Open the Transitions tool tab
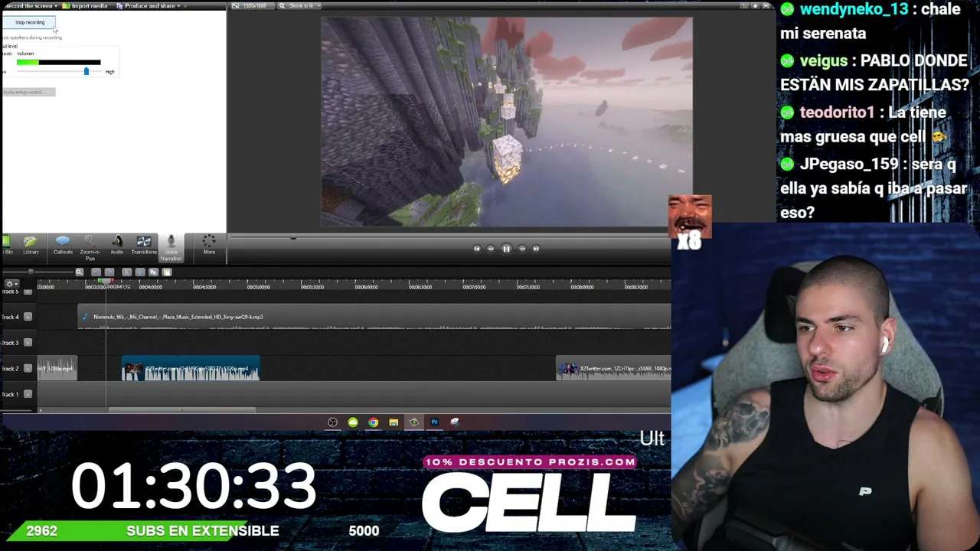This screenshot has width=980, height=551. click(x=143, y=245)
